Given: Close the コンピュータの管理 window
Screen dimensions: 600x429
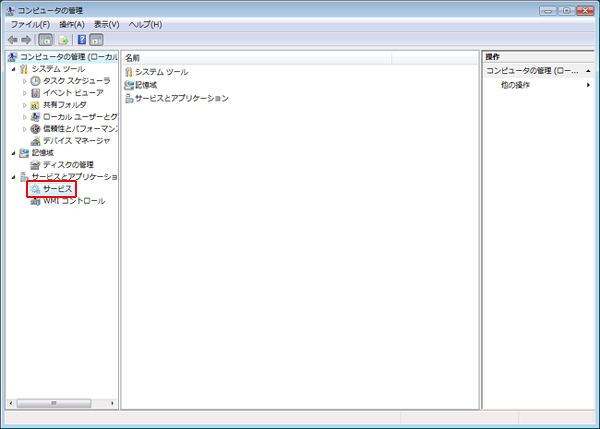Looking at the screenshot, I should (585, 11).
